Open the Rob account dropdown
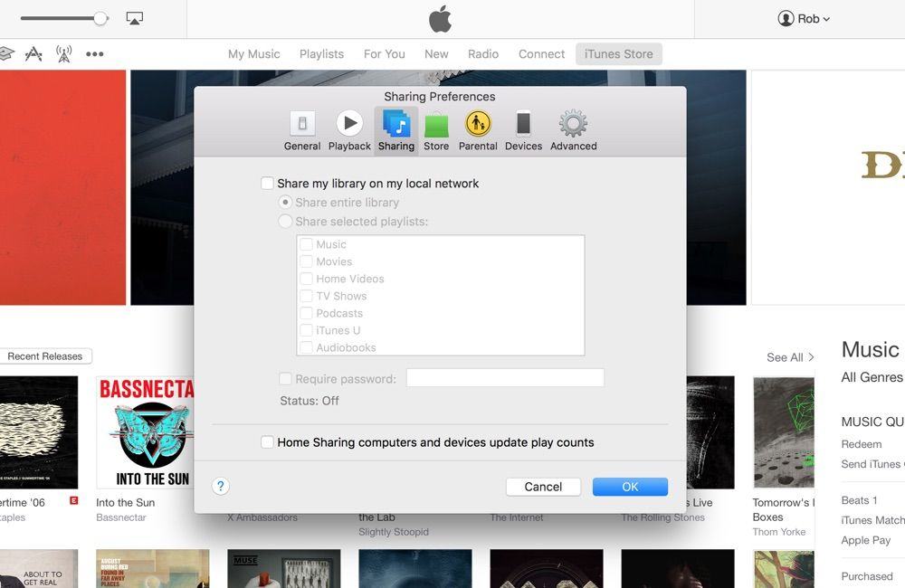Screen dimensions: 905x588 tap(804, 19)
